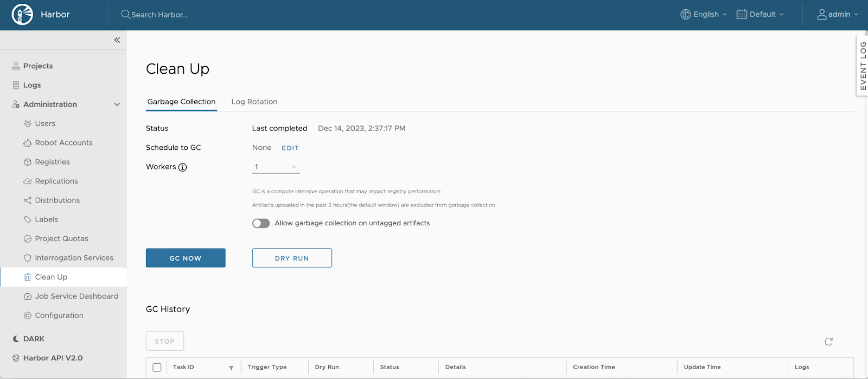The height and width of the screenshot is (379, 868).
Task: Collapse the Administration menu section
Action: [x=117, y=104]
